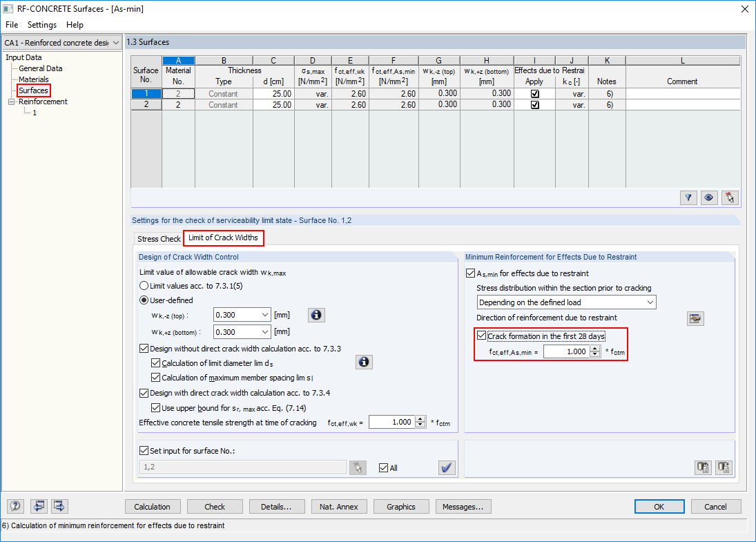Viewport: 756px width, 542px height.
Task: Click the eye icon to view selected surfaces
Action: 708,197
